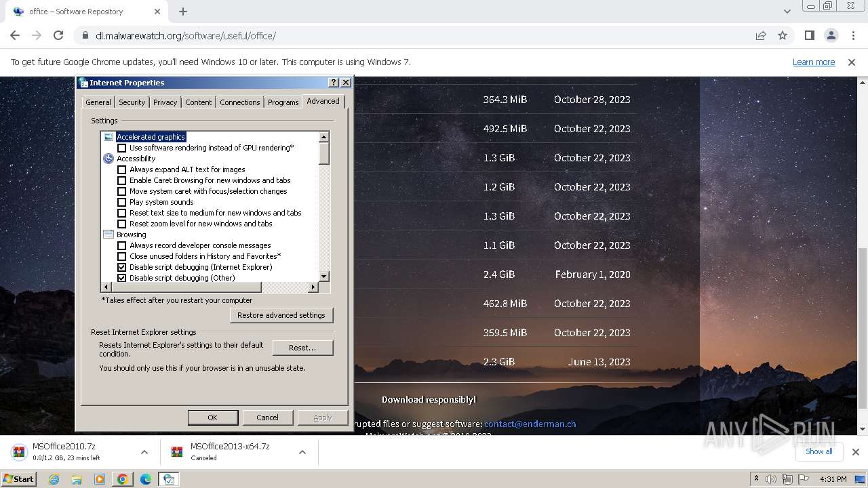This screenshot has height=488, width=868.
Task: Go back in Chrome history
Action: coord(15,35)
